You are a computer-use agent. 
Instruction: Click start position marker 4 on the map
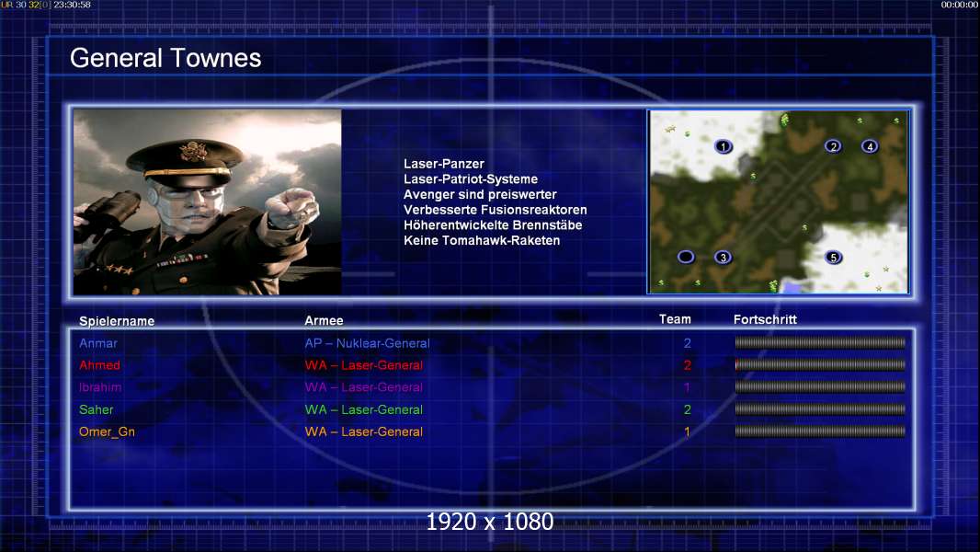click(870, 146)
